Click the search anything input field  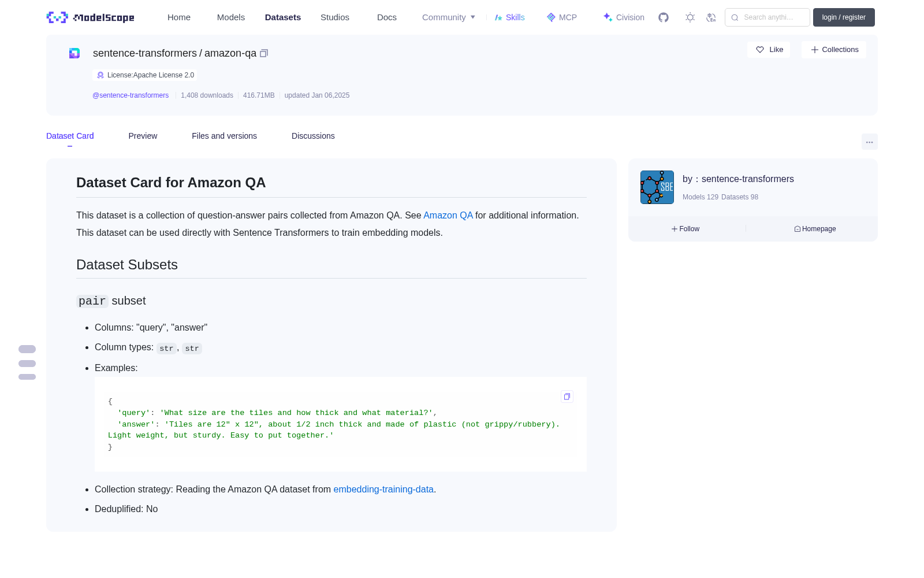click(x=767, y=17)
